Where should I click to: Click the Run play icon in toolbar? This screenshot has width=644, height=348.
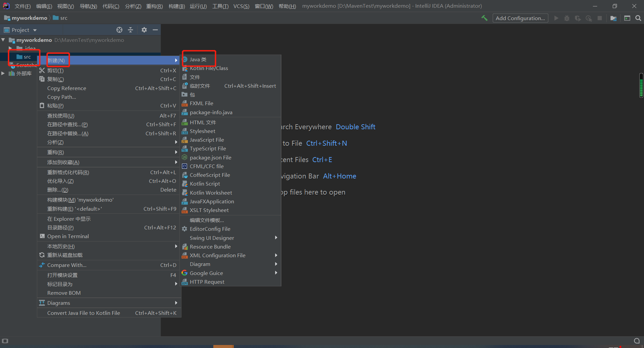[556, 18]
